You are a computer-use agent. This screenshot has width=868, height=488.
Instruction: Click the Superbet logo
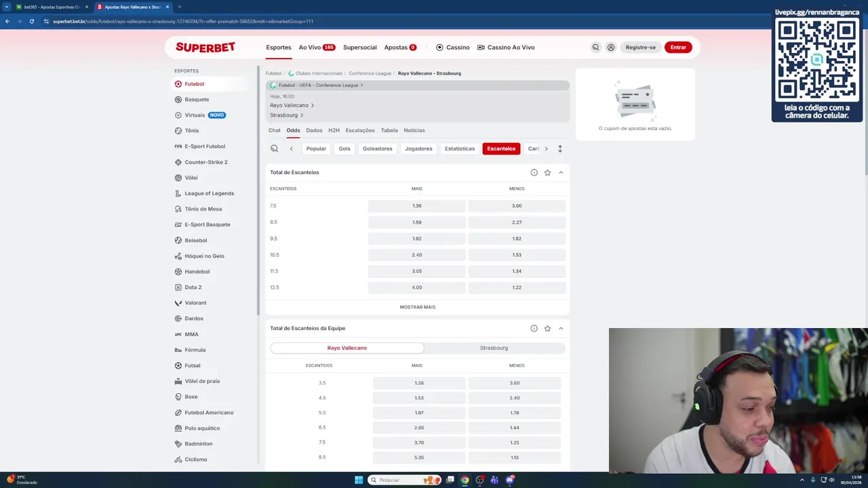205,47
